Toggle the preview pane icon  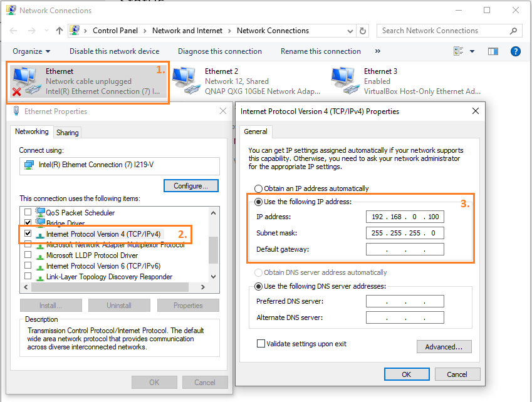[x=493, y=51]
